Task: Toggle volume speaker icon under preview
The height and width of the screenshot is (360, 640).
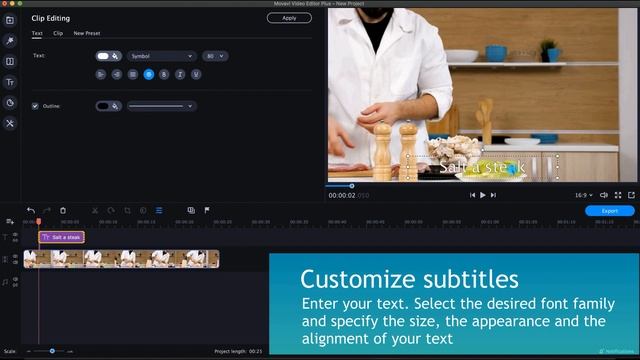Action: [x=604, y=195]
